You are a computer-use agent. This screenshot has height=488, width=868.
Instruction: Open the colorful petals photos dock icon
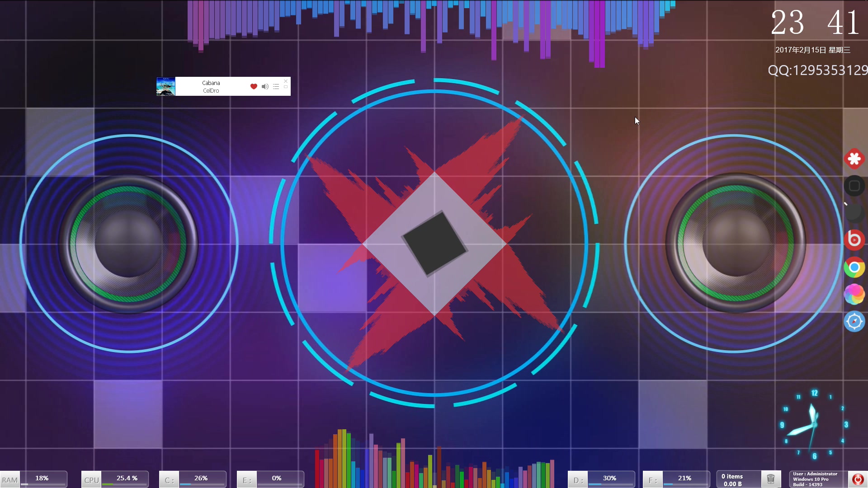[x=854, y=294]
